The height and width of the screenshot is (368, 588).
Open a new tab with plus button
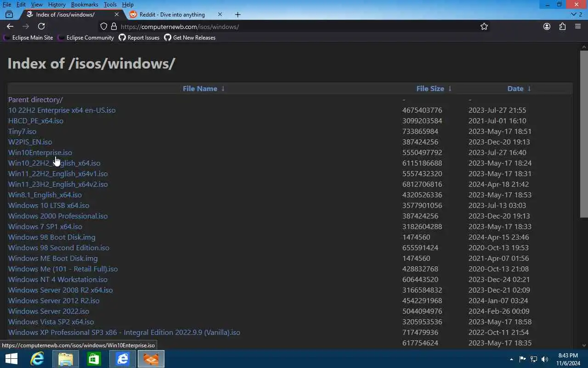tap(237, 14)
